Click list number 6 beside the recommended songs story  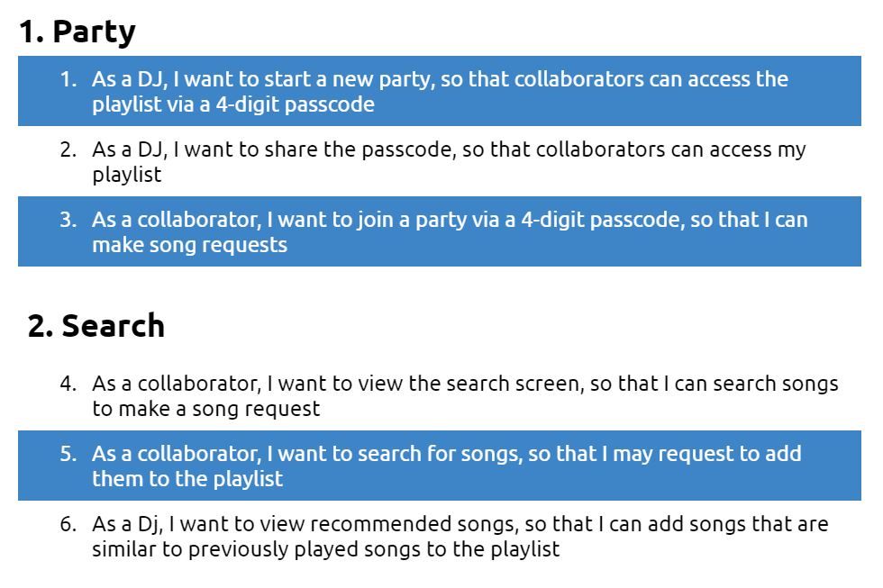68,524
